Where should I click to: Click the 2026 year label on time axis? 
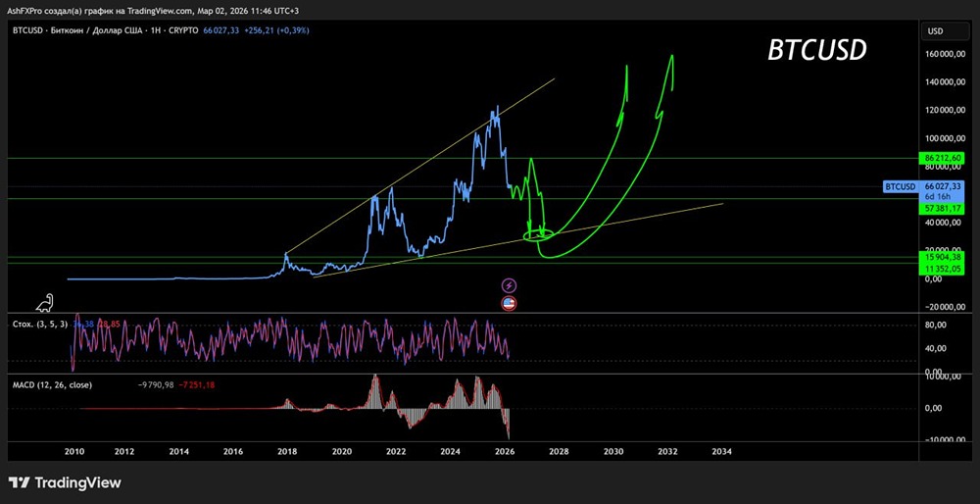tap(504, 451)
